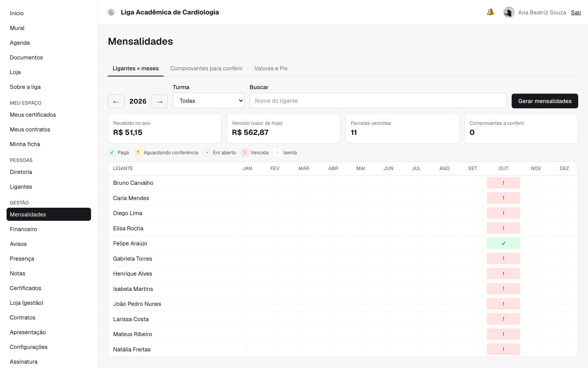Screen dimensions: 588x368
Task: Open Henrique Alves's overdue OUT cell
Action: pyautogui.click(x=503, y=274)
